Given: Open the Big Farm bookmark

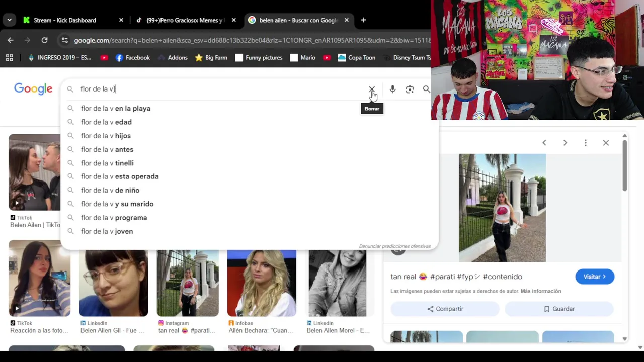Looking at the screenshot, I should (x=211, y=58).
